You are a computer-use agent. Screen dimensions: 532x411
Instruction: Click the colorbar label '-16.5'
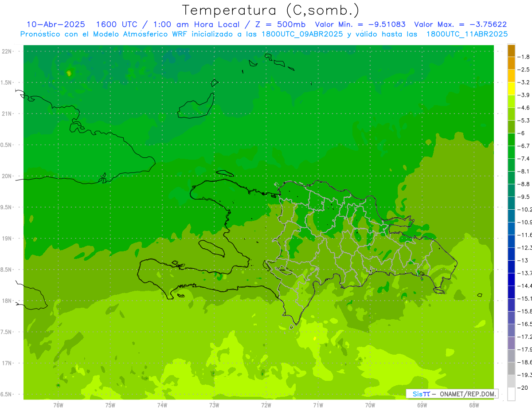click(x=525, y=324)
